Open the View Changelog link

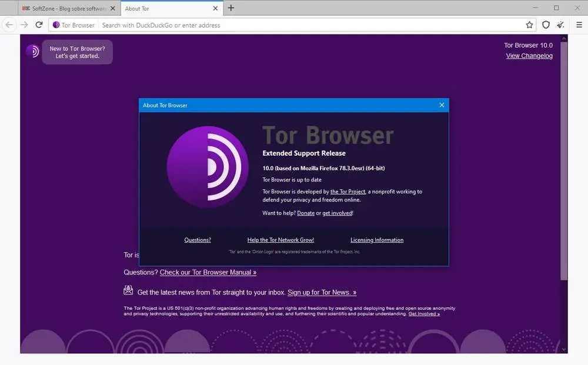click(x=529, y=56)
